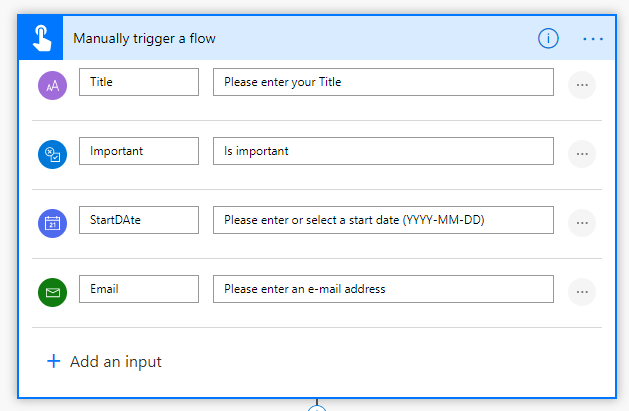Click the yes/no type icon beside Important
The image size is (629, 411).
click(x=52, y=154)
